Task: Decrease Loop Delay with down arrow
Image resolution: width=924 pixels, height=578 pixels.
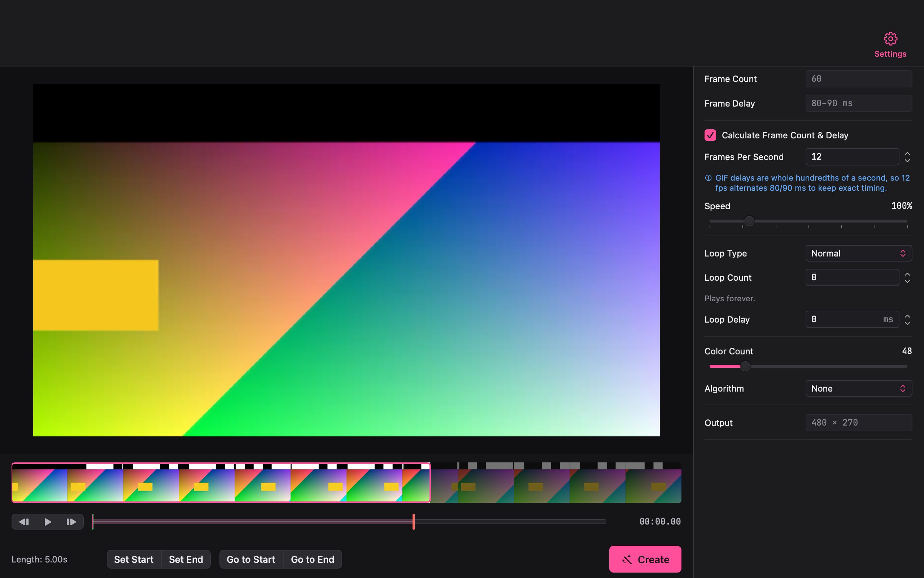Action: [907, 323]
